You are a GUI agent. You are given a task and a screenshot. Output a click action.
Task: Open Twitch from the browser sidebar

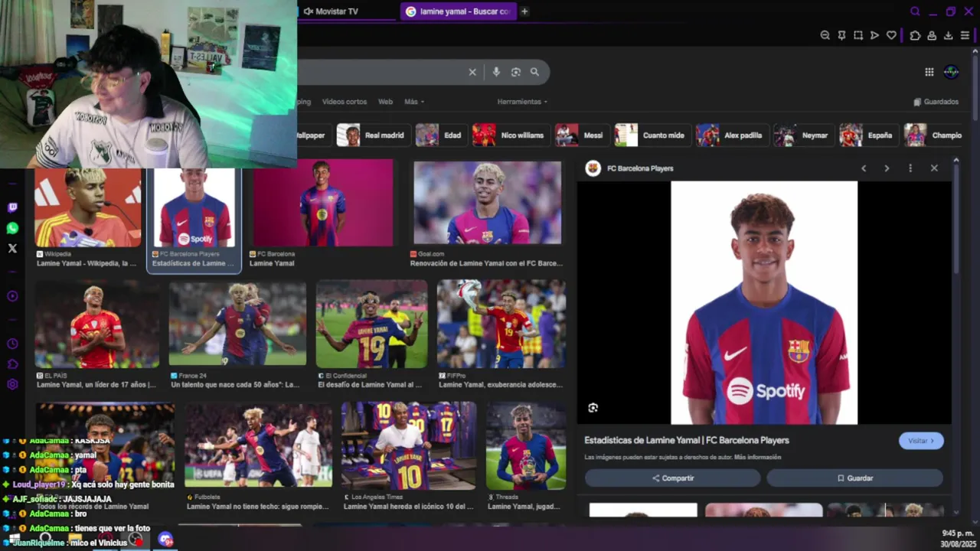click(x=12, y=207)
